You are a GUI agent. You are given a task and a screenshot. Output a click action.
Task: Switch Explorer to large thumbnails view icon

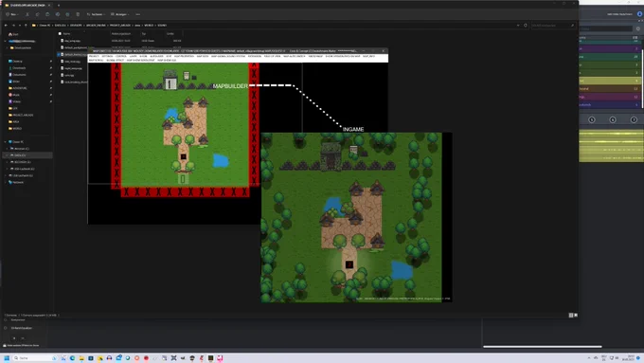click(x=576, y=316)
